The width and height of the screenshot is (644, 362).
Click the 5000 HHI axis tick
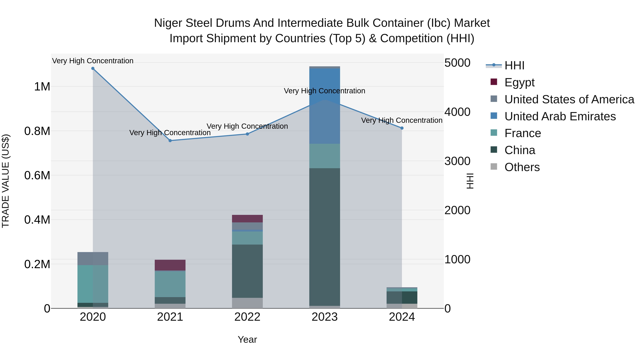tap(457, 63)
